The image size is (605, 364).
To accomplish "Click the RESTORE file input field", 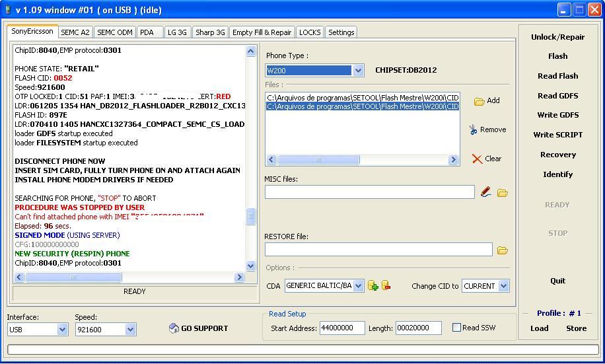I will 378,249.
